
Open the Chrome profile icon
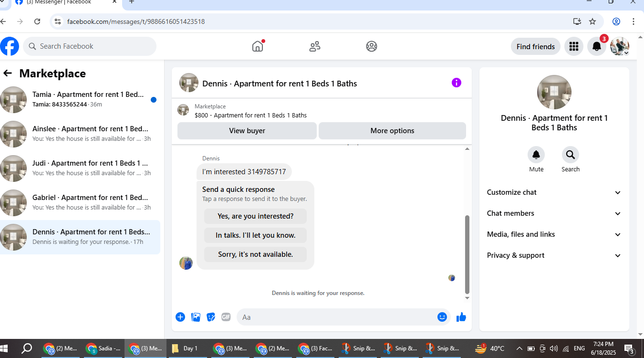[x=616, y=21]
